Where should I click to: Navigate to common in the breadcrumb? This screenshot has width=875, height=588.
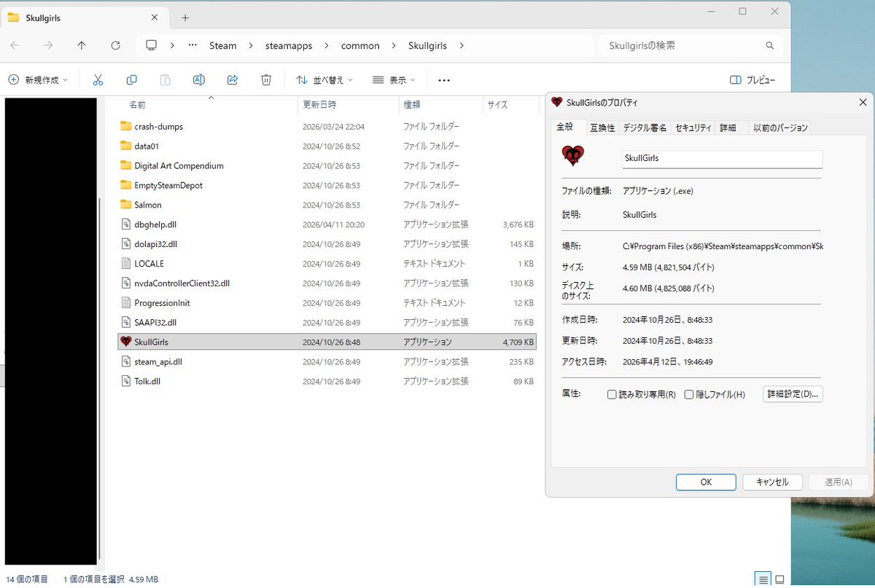(x=360, y=45)
